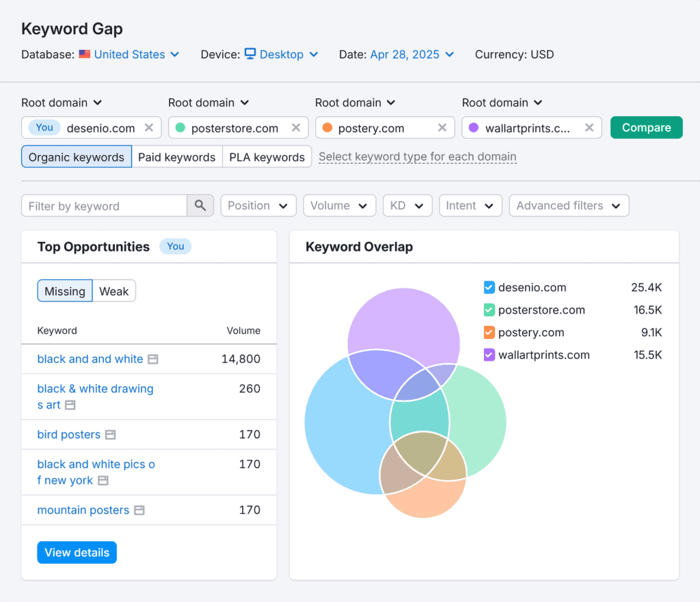
Task: Click SERP icon next to mountain posters
Action: pyautogui.click(x=139, y=510)
